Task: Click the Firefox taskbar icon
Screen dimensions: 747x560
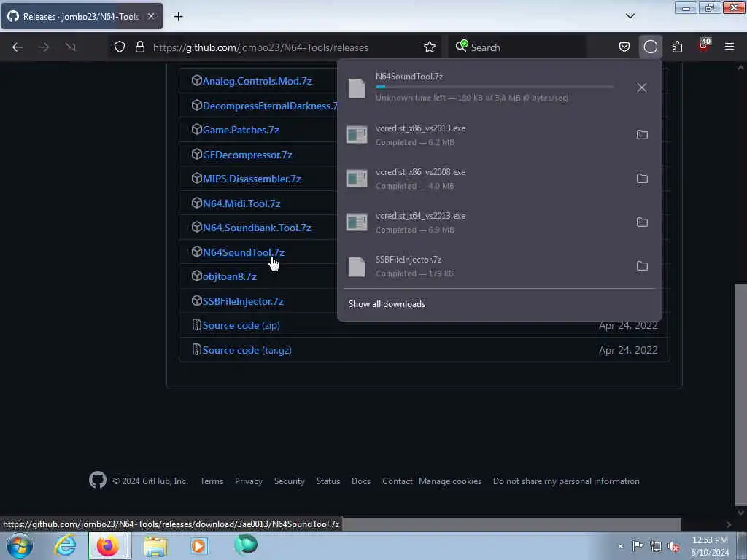Action: (x=108, y=545)
